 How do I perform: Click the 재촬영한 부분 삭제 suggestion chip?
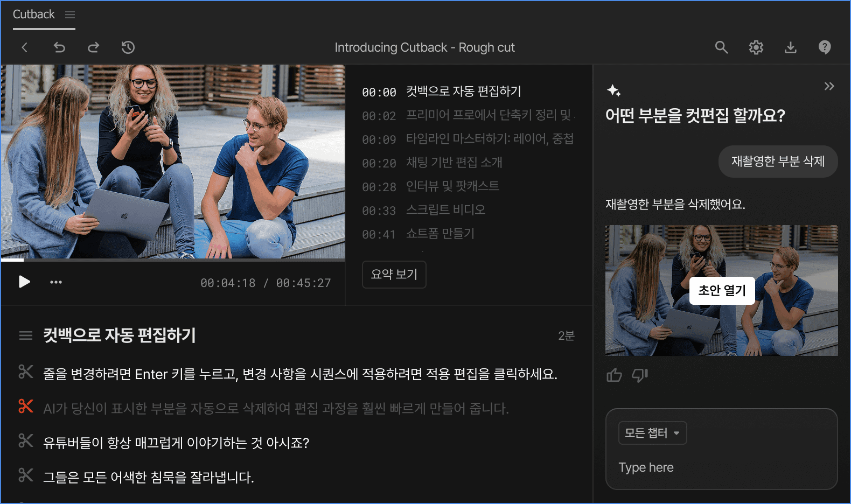coord(778,161)
